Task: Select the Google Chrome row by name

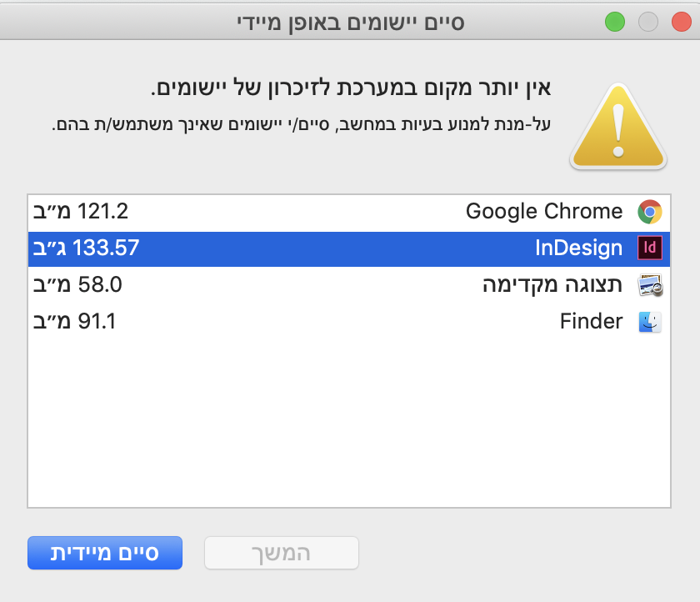Action: (543, 212)
